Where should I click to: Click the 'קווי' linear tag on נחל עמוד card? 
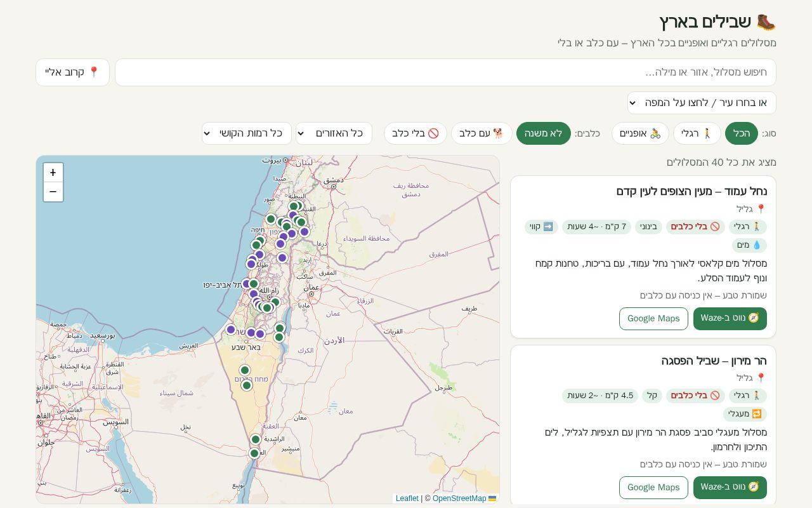coord(541,227)
